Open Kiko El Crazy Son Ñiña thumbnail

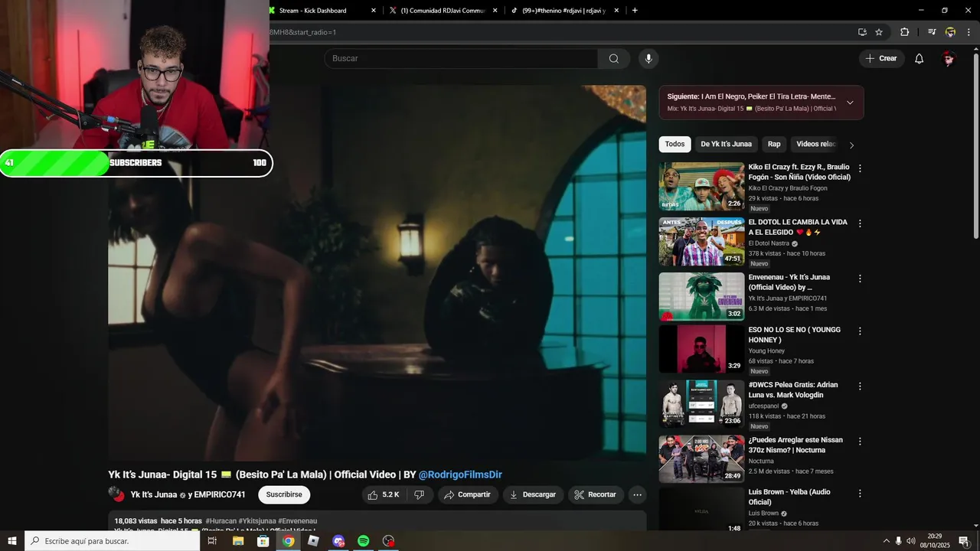pyautogui.click(x=701, y=187)
